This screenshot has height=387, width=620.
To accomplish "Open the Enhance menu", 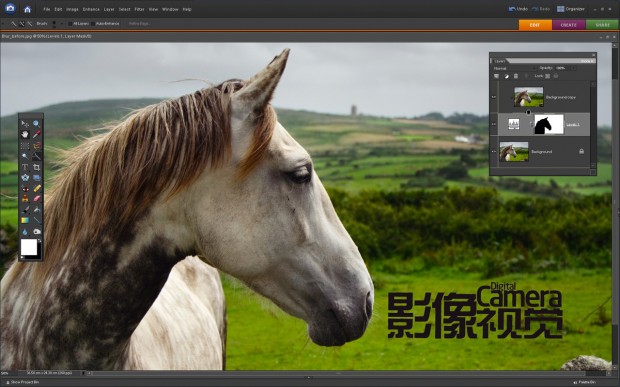I will [91, 9].
